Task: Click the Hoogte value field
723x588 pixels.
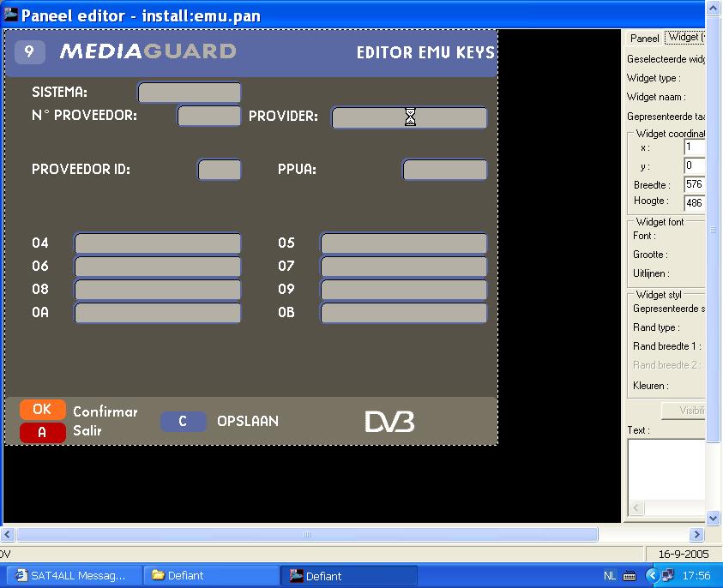Action: (x=695, y=203)
